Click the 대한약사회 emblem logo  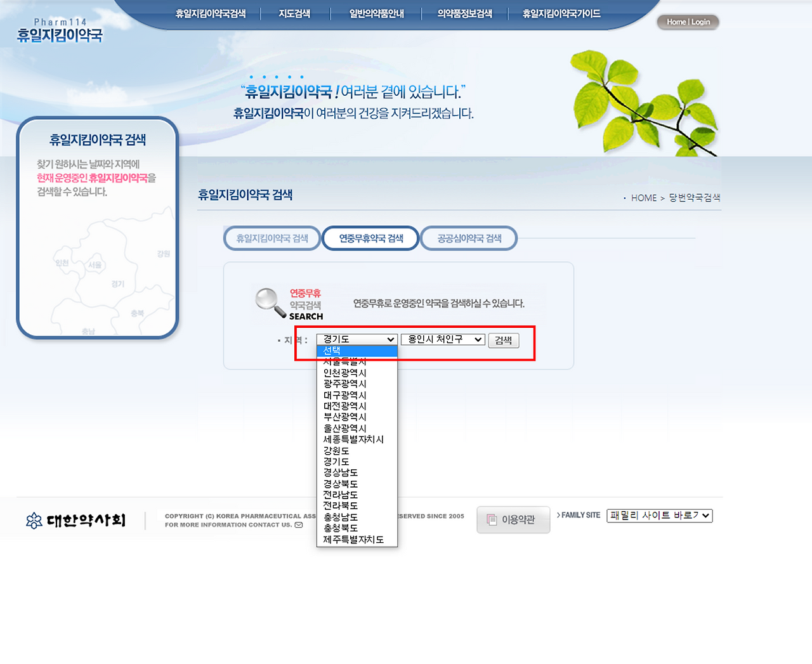tap(35, 519)
